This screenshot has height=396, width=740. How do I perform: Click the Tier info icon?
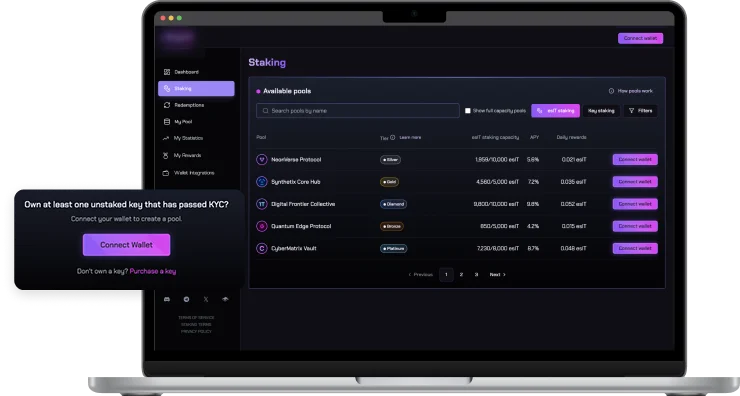click(393, 137)
